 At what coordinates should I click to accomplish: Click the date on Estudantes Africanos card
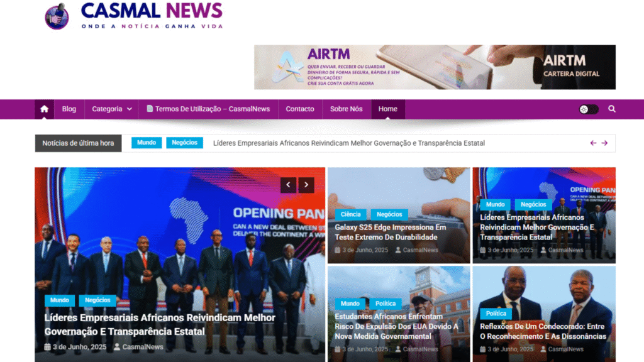[x=362, y=349]
